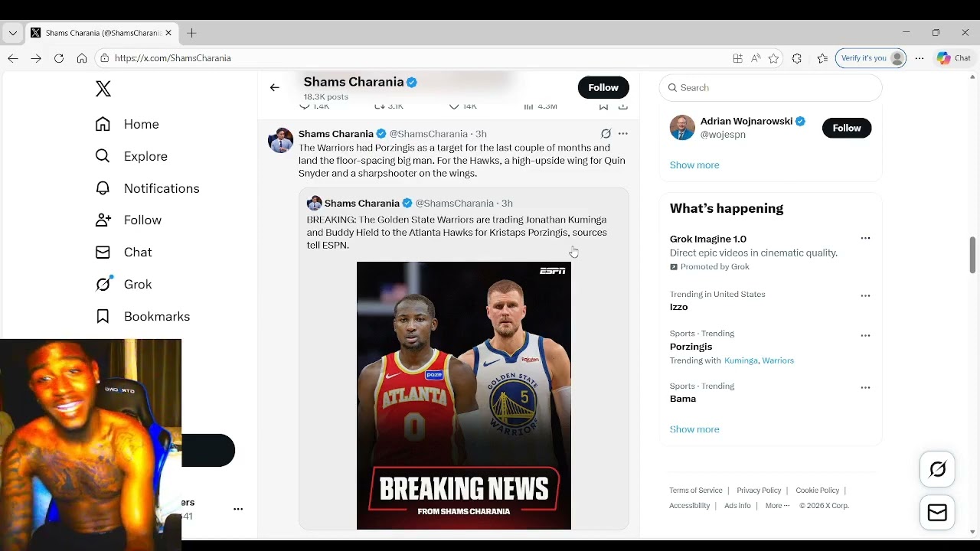This screenshot has width=980, height=551.
Task: Click the X logo in the sidebar
Action: point(103,89)
